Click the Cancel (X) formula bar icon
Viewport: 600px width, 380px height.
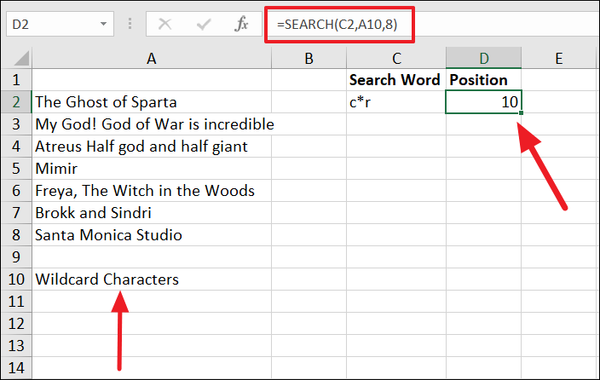point(165,24)
